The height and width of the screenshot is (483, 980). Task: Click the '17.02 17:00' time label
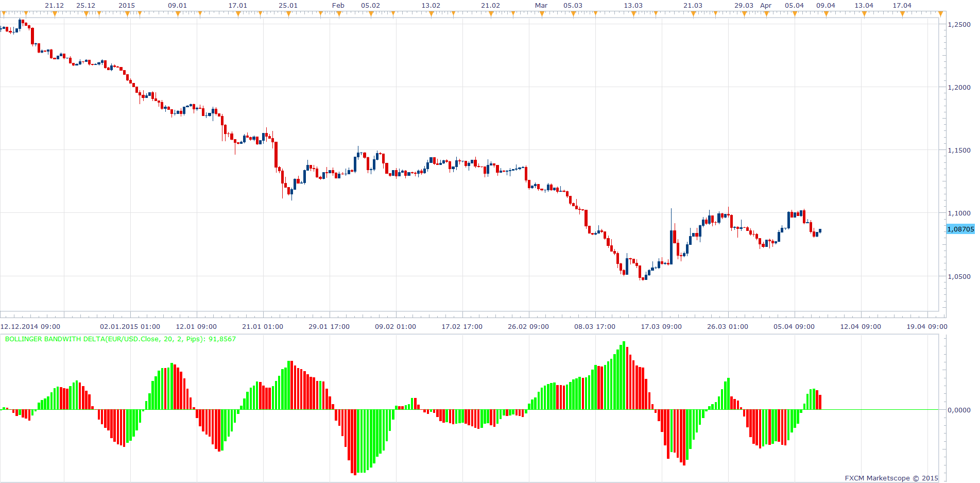pos(462,326)
